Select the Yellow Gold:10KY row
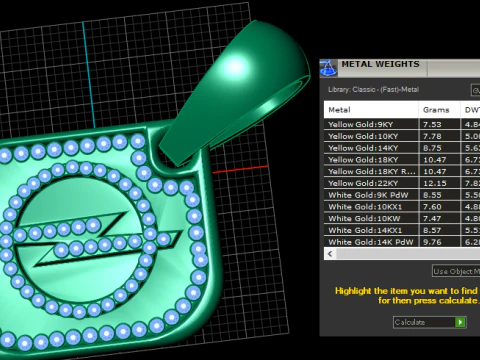 point(402,136)
